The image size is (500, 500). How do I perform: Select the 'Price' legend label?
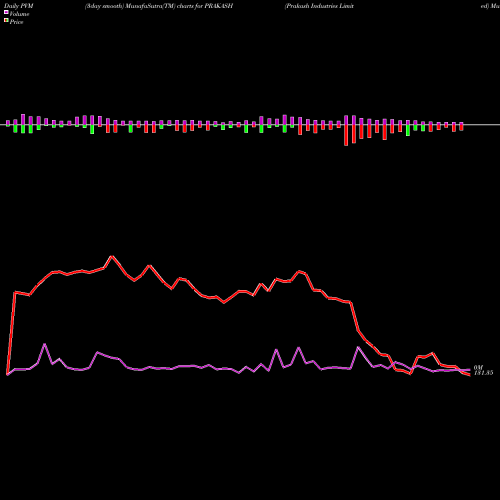16,22
